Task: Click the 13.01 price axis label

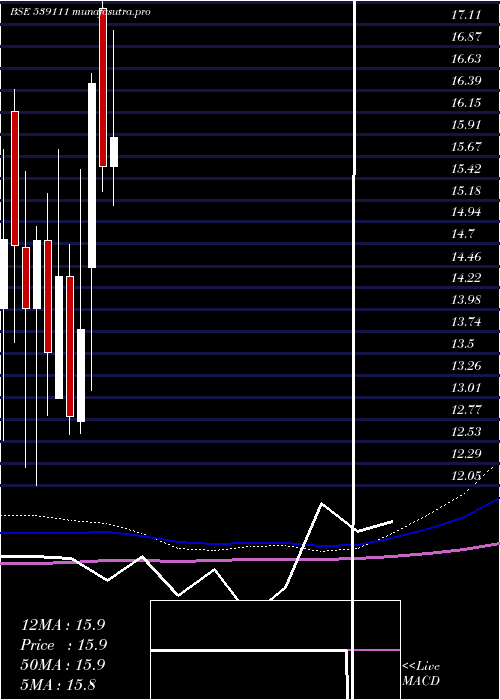Action: click(466, 388)
